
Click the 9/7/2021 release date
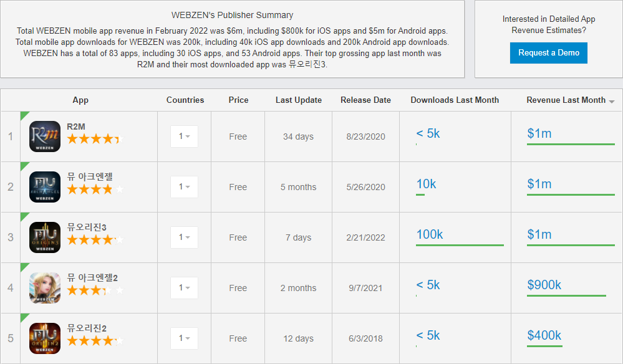pyautogui.click(x=365, y=288)
